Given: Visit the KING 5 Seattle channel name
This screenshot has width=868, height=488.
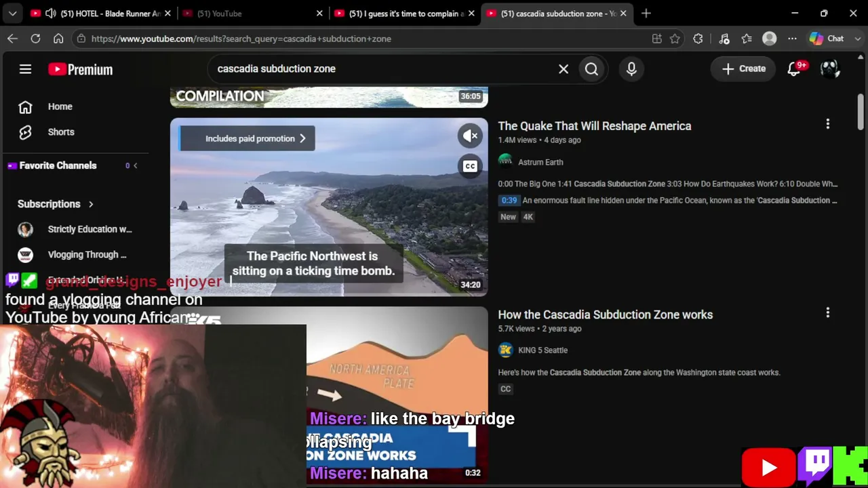Looking at the screenshot, I should click(x=542, y=350).
